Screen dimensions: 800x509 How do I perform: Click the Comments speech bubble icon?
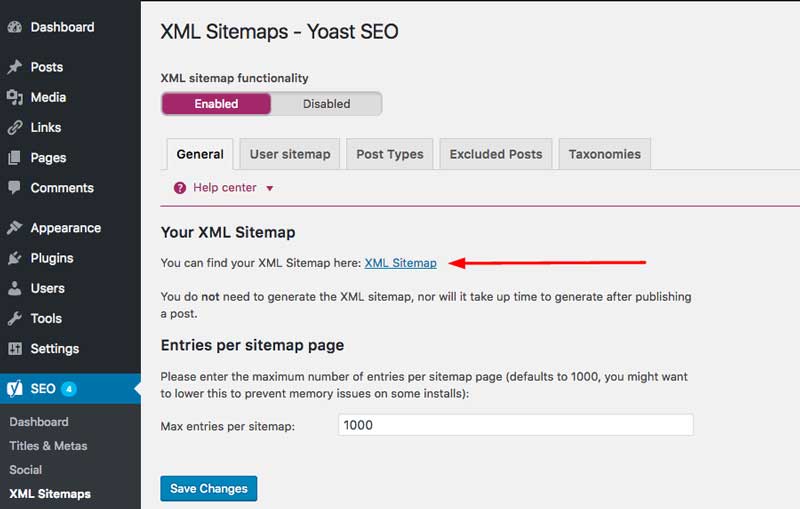click(14, 188)
